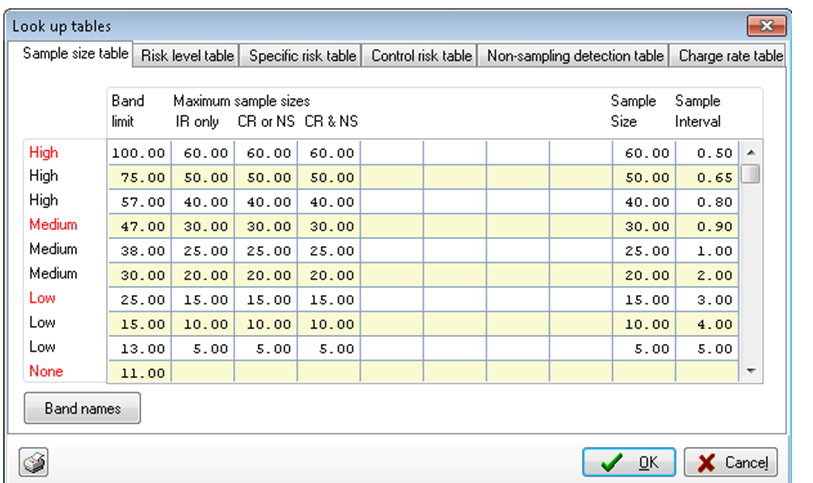Viewport: 813px width, 483px height.
Task: Click sample interval cell 2.00
Action: pos(707,275)
